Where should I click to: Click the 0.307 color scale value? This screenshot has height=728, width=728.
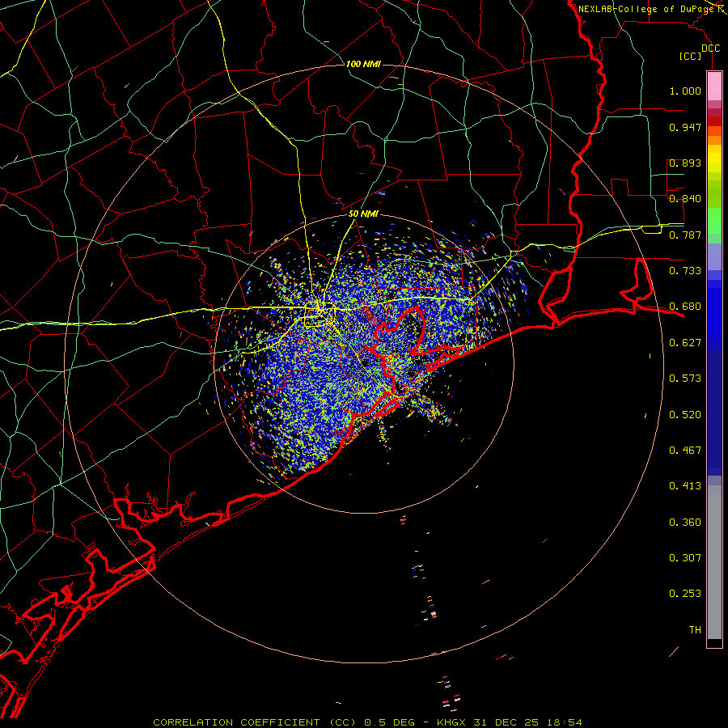click(x=685, y=558)
